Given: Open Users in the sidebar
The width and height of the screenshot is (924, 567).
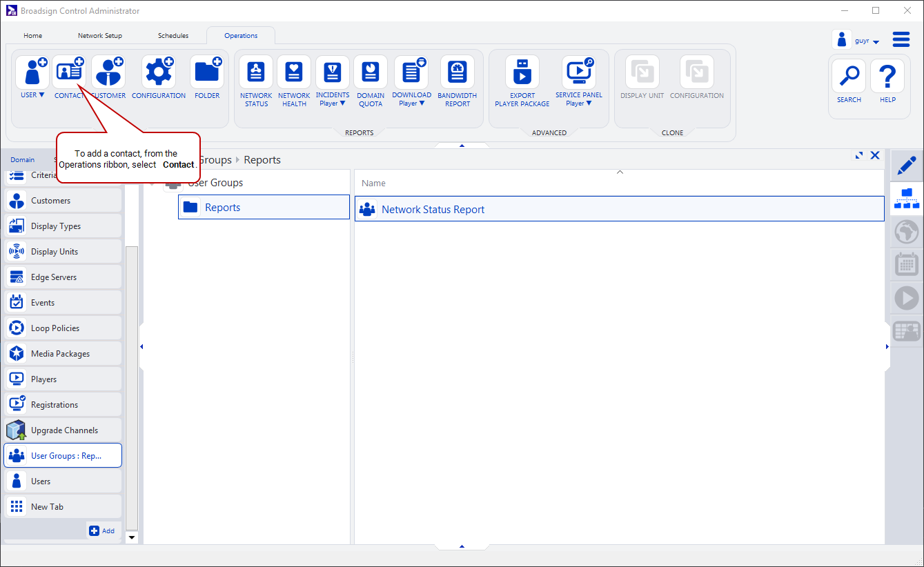Looking at the screenshot, I should click(63, 481).
